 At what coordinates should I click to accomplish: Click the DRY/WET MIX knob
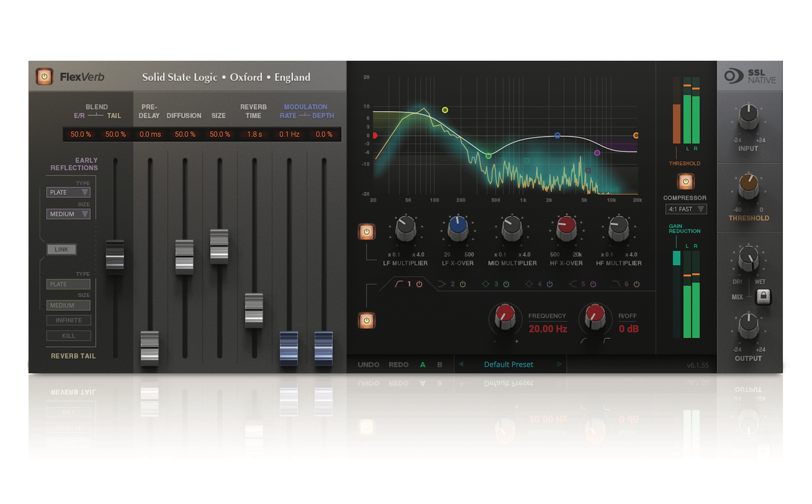749,258
